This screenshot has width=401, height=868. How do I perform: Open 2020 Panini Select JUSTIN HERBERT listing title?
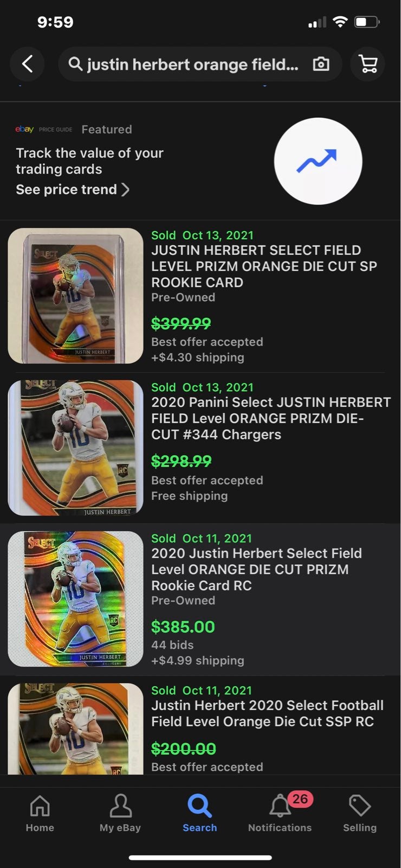click(271, 418)
